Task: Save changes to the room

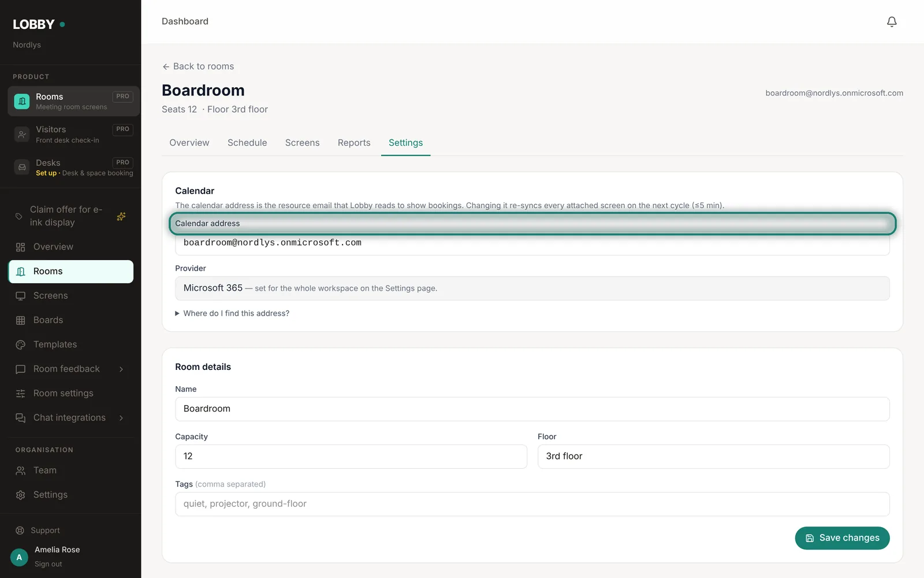Action: tap(842, 538)
